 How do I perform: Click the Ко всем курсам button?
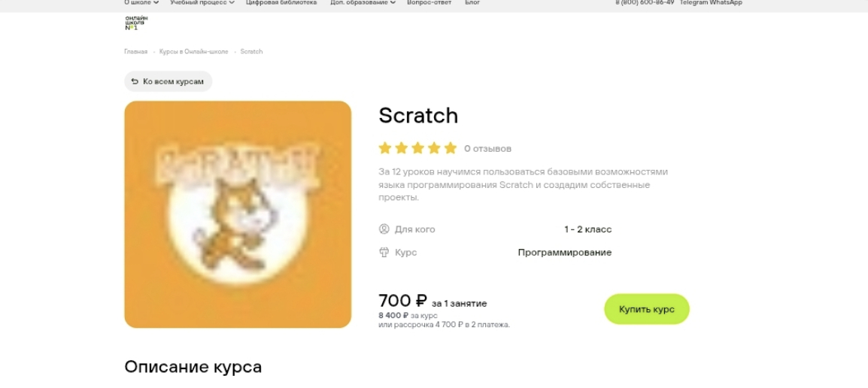coord(168,81)
